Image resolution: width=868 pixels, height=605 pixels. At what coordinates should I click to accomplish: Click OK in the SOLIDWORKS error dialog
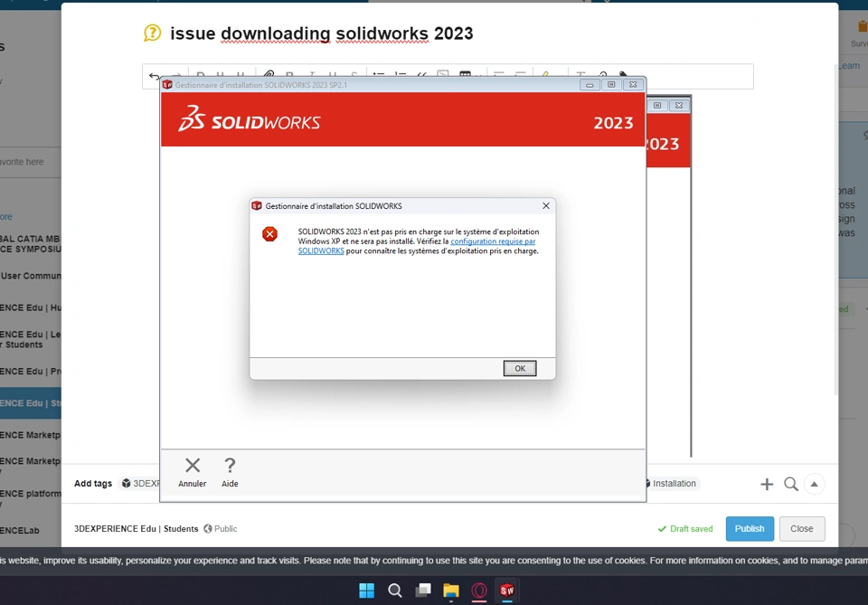[x=519, y=368]
